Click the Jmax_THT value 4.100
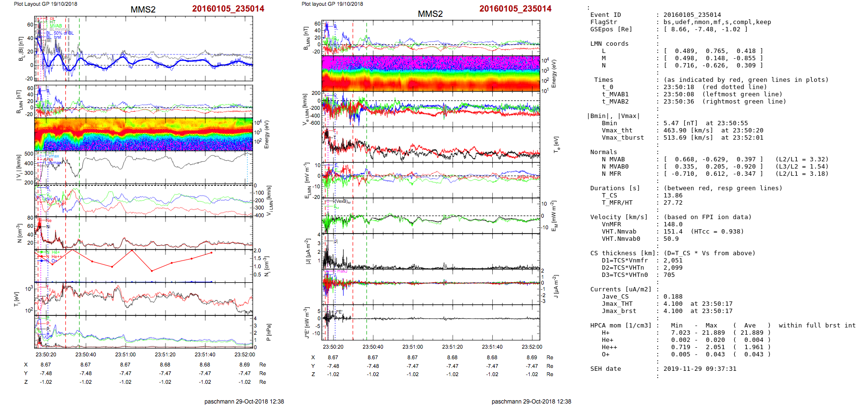868x405 pixels. (673, 304)
